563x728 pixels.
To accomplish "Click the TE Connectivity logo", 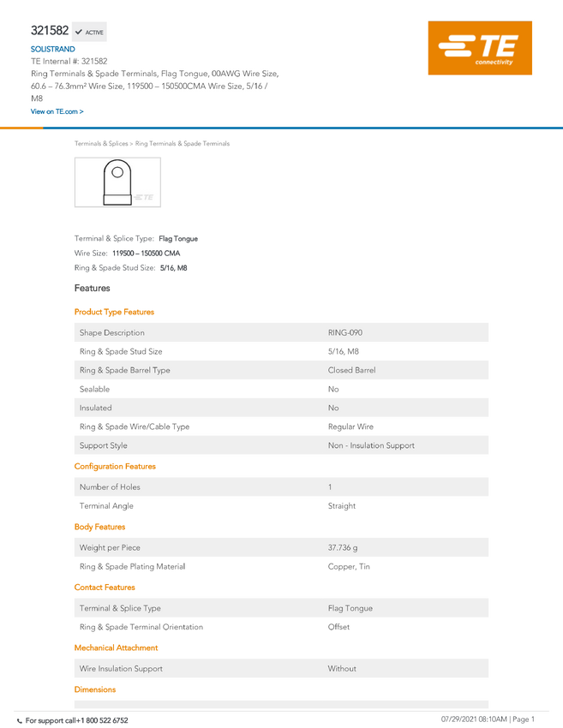I will click(480, 48).
